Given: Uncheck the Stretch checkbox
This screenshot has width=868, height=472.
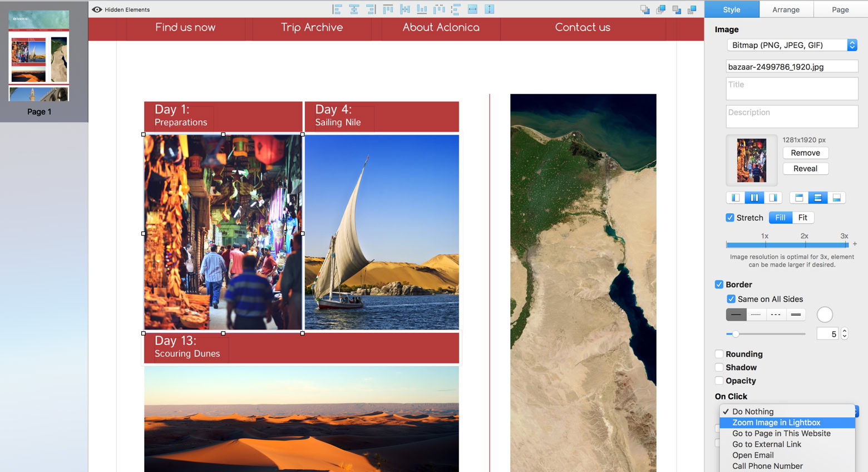Looking at the screenshot, I should tap(730, 218).
